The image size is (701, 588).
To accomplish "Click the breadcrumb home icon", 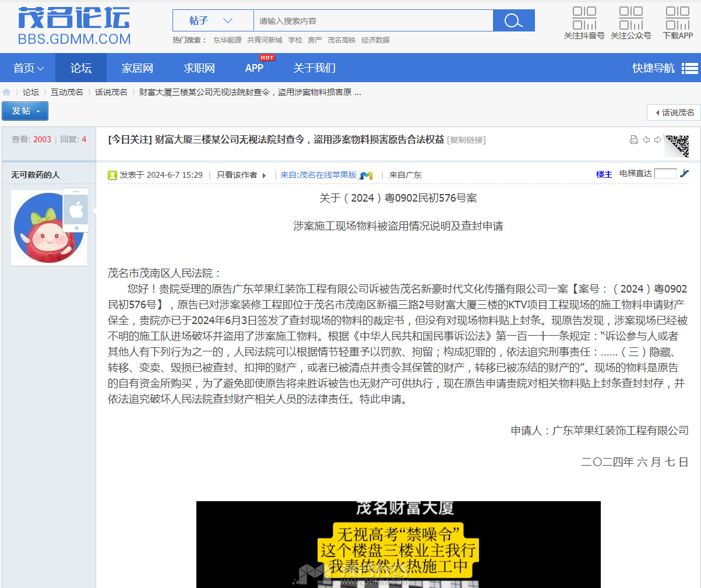I will [6, 92].
